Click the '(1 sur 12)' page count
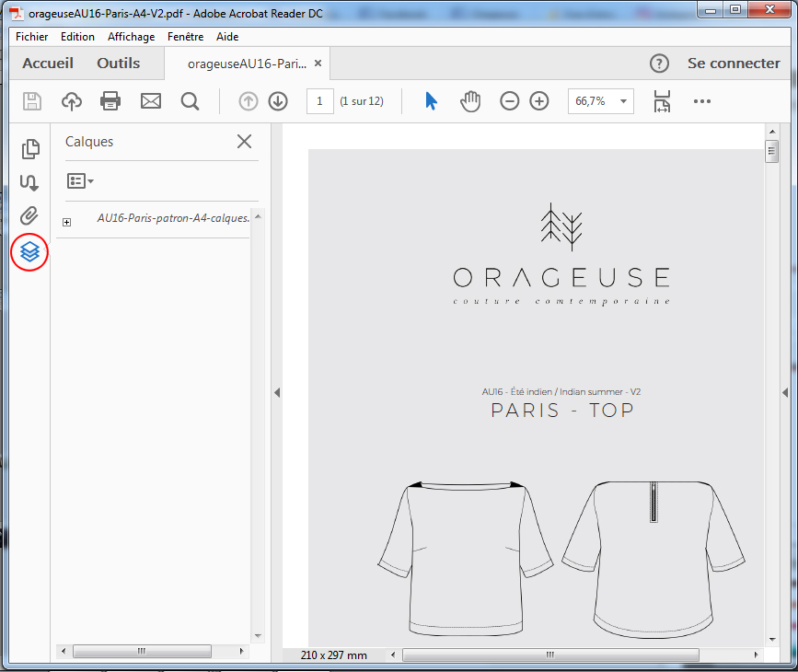The width and height of the screenshot is (798, 672). (x=362, y=101)
